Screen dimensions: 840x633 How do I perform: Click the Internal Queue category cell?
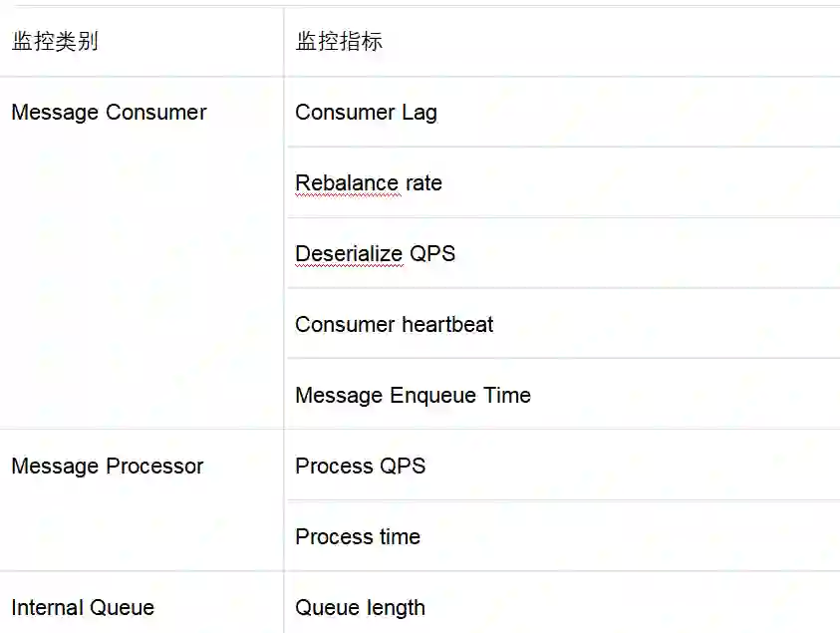point(83,608)
